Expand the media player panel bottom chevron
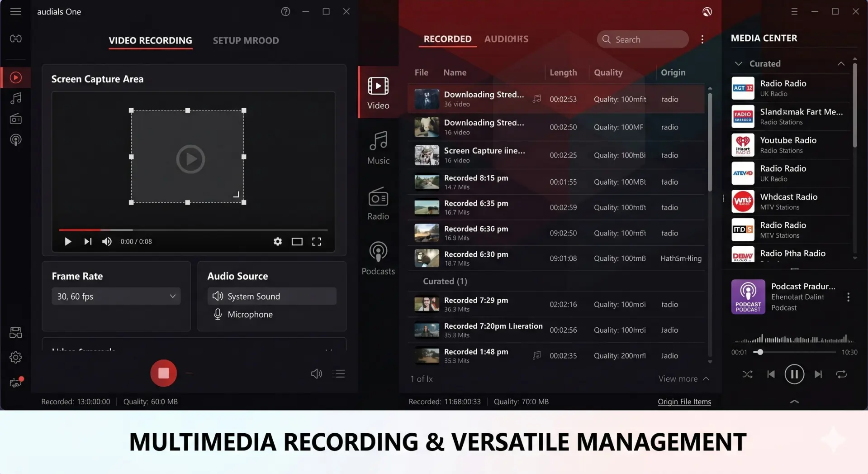This screenshot has width=868, height=474. (794, 402)
